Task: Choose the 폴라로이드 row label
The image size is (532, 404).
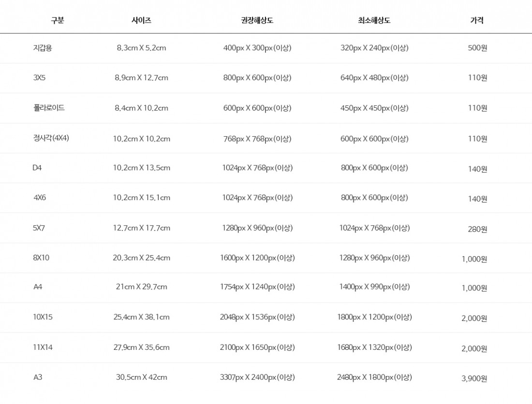Action: [x=49, y=107]
